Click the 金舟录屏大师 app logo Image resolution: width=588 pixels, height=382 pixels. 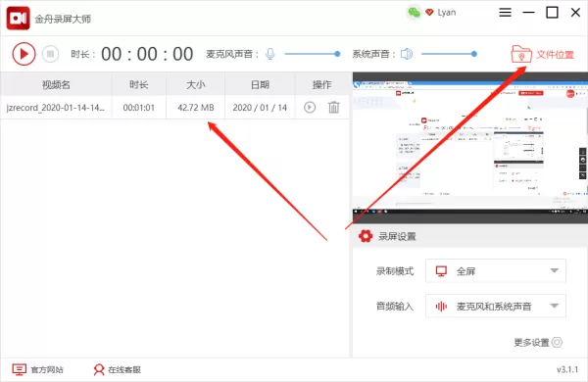point(18,18)
